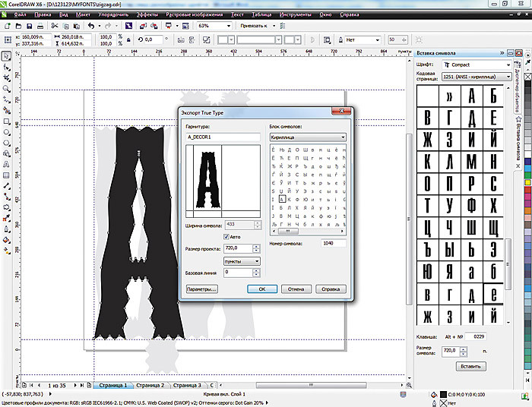
Task: Click the Save icon in toolbar
Action: click(x=30, y=26)
